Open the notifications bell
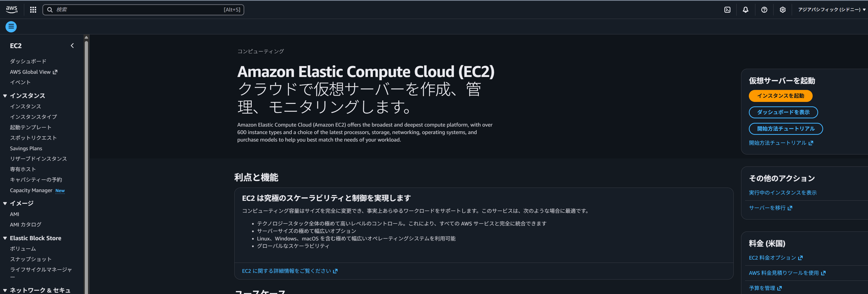 click(745, 9)
